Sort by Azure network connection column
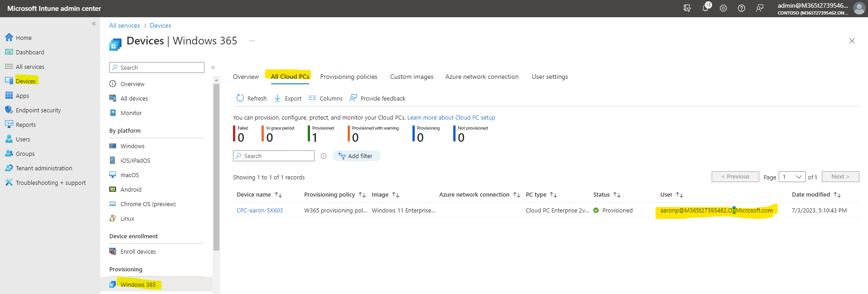 (480, 194)
